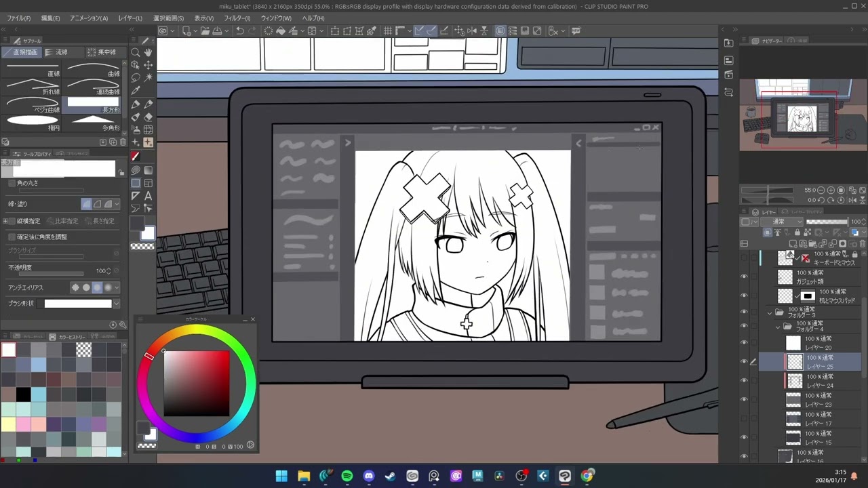Open Spotify from the taskbar
The image size is (868, 488).
(x=347, y=476)
